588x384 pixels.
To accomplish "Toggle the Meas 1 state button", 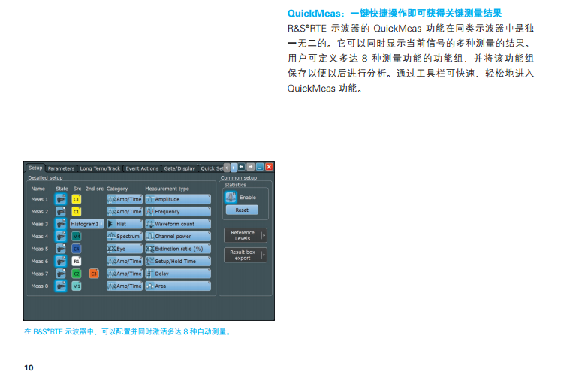I will click(60, 199).
